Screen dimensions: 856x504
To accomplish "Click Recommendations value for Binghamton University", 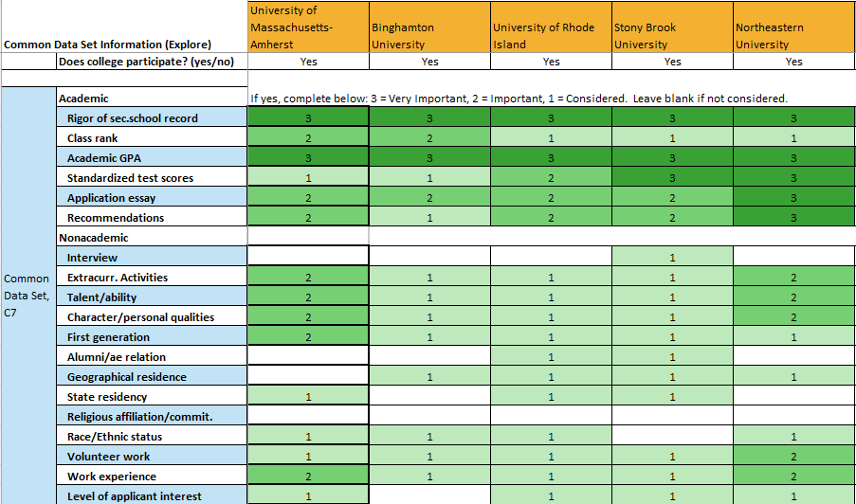I will tap(429, 218).
